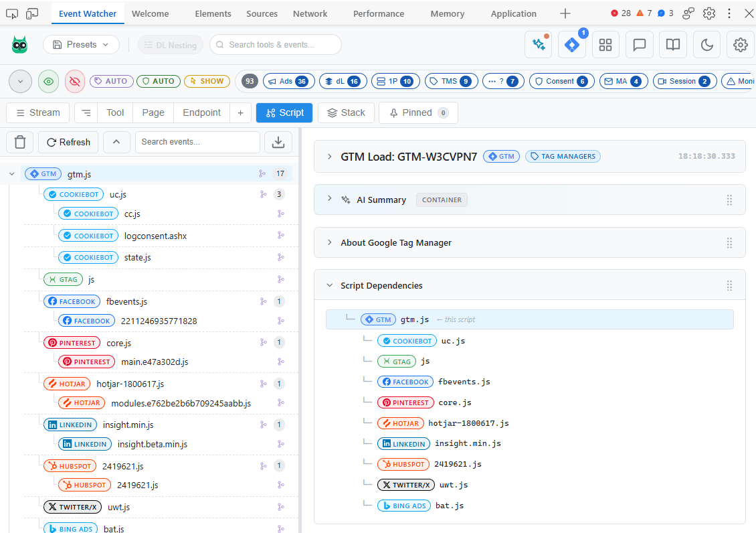Open the GTM diamond icon with badge
Image resolution: width=756 pixels, height=533 pixels.
click(x=572, y=45)
